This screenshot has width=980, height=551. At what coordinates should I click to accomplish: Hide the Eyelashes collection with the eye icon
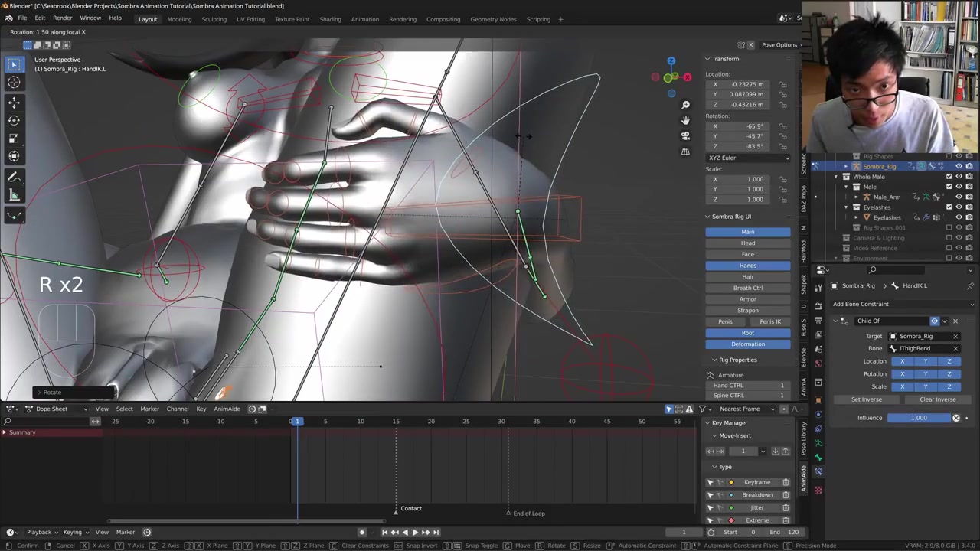coord(959,207)
